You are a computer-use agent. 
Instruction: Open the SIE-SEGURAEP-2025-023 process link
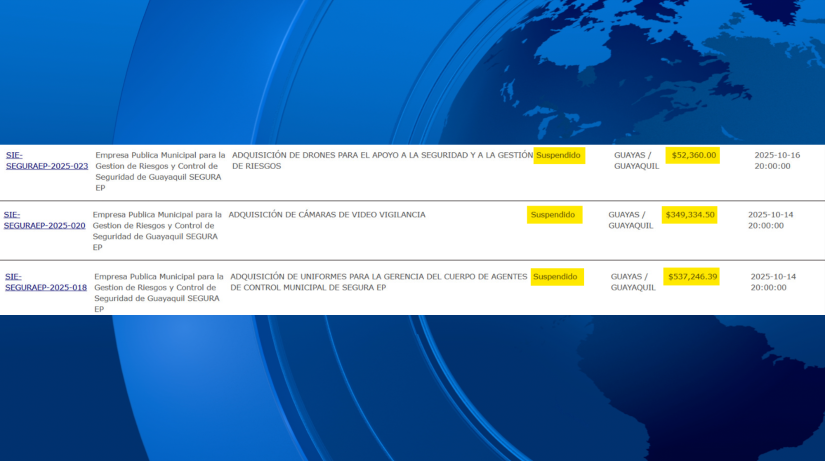(x=47, y=161)
